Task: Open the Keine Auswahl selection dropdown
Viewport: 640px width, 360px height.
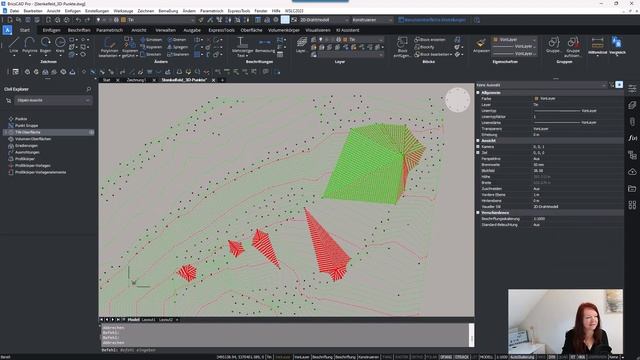Action: coord(542,85)
